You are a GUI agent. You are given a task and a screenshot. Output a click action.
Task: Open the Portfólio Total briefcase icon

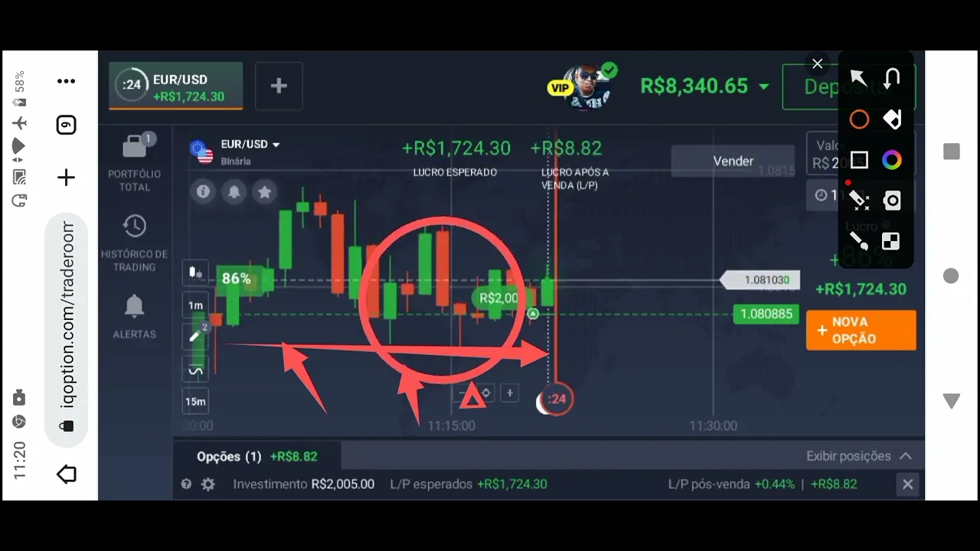(136, 146)
